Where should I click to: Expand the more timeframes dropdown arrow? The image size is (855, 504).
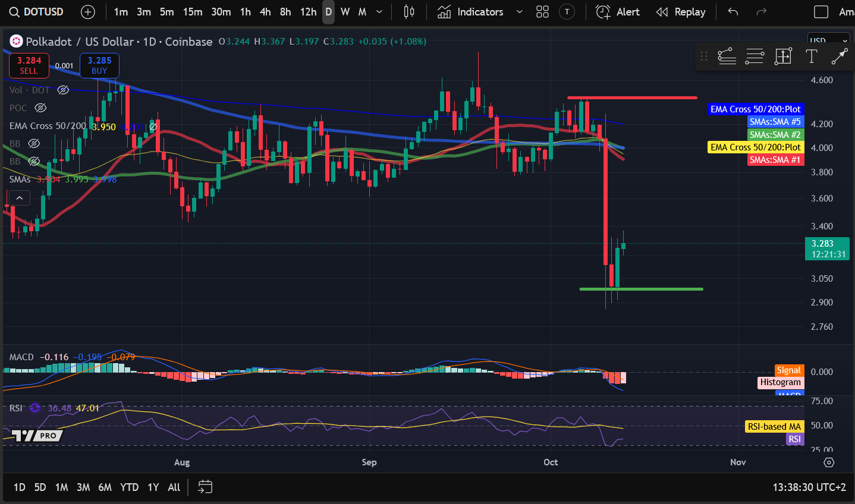(379, 12)
